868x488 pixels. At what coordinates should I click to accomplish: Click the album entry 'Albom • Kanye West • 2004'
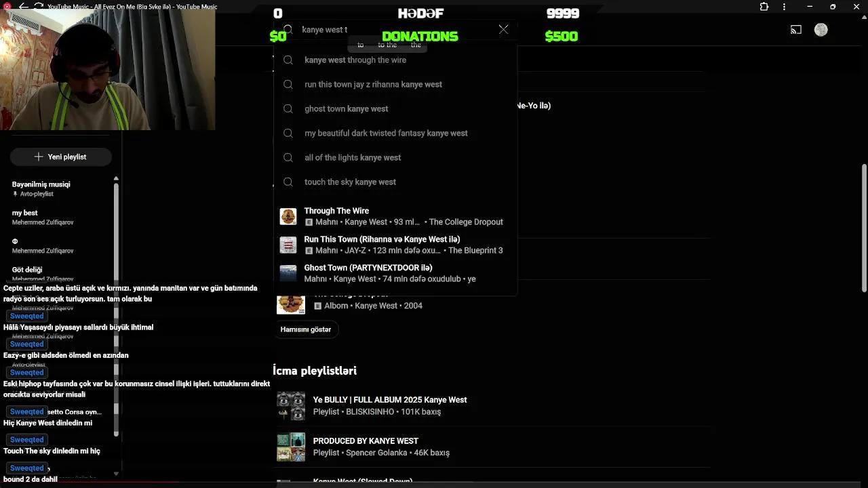(x=373, y=306)
